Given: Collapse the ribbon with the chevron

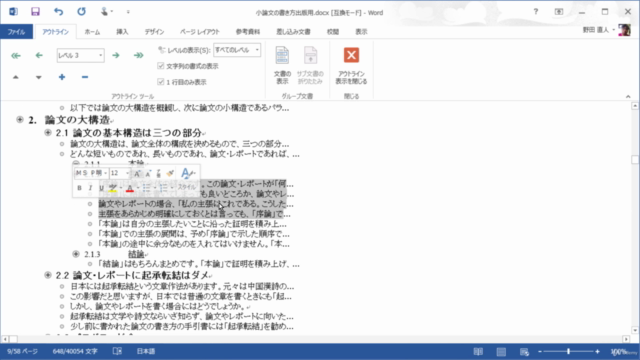Looking at the screenshot, I should pos(628,96).
